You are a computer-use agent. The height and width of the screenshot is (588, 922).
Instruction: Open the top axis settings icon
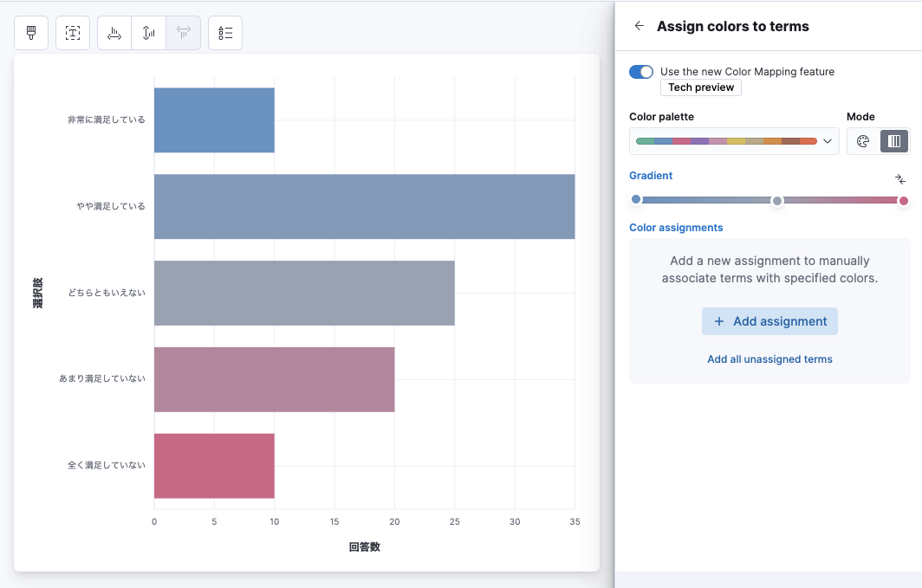point(184,33)
